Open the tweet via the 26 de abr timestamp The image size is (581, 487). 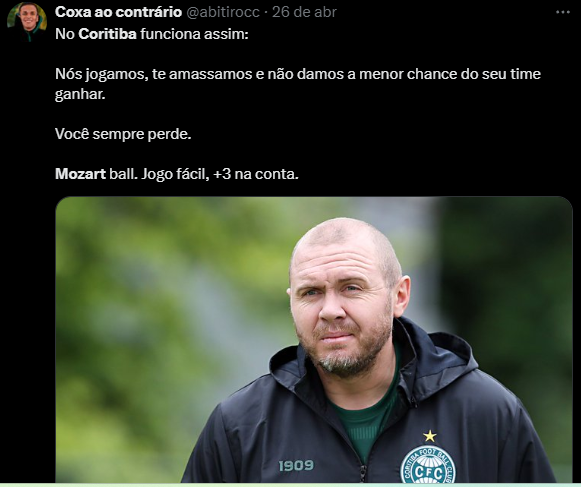(x=304, y=12)
